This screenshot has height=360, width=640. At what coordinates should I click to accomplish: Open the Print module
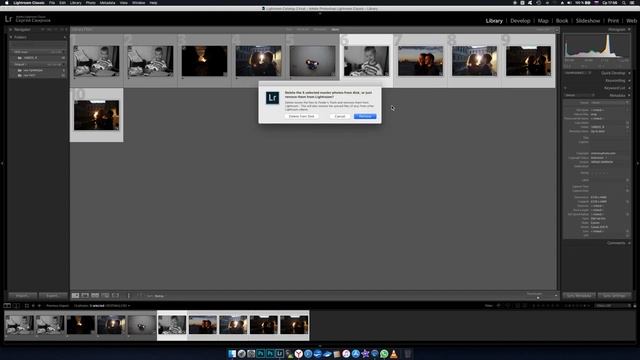tap(613, 20)
